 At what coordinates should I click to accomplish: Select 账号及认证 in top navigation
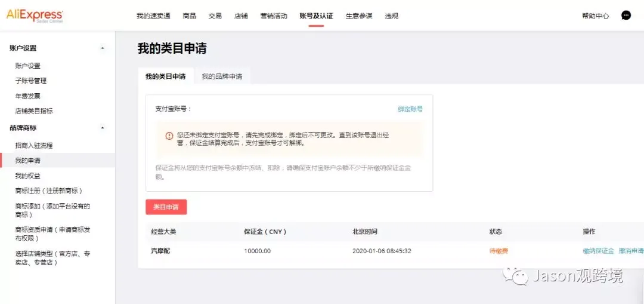(316, 16)
